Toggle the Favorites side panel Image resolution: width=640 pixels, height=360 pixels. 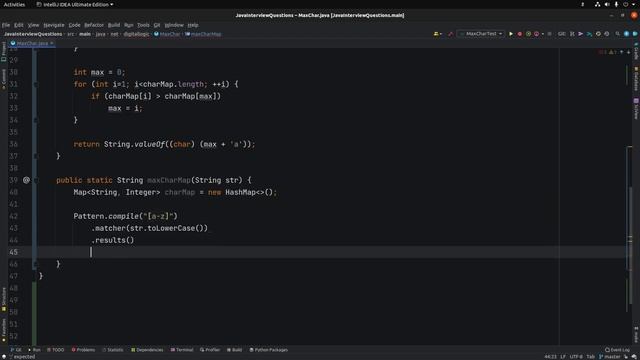click(x=4, y=330)
